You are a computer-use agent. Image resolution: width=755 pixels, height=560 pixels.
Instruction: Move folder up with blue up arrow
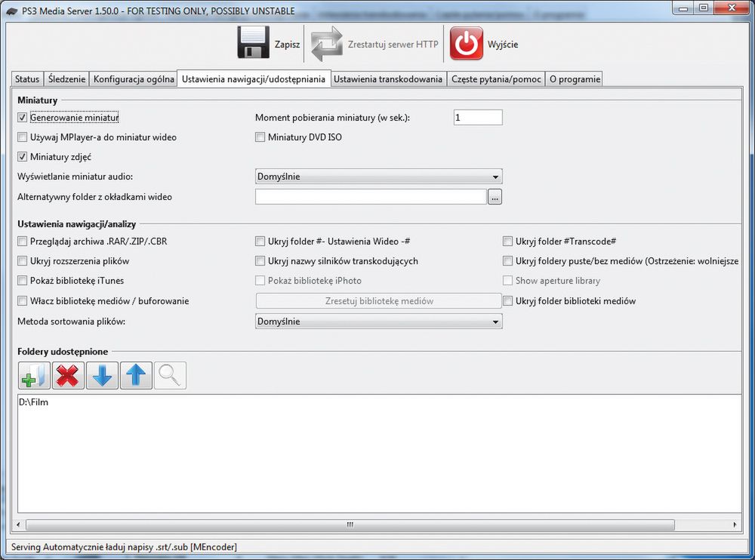point(136,376)
